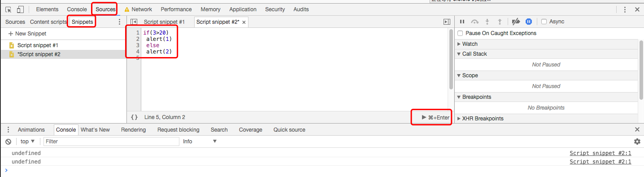
Task: Open the Rendering drawer tab
Action: pos(133,129)
